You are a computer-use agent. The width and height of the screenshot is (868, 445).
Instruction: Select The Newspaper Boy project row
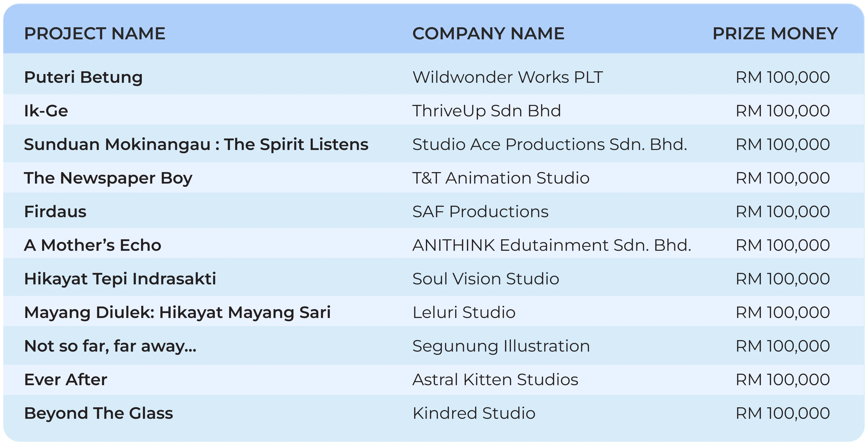tap(108, 178)
